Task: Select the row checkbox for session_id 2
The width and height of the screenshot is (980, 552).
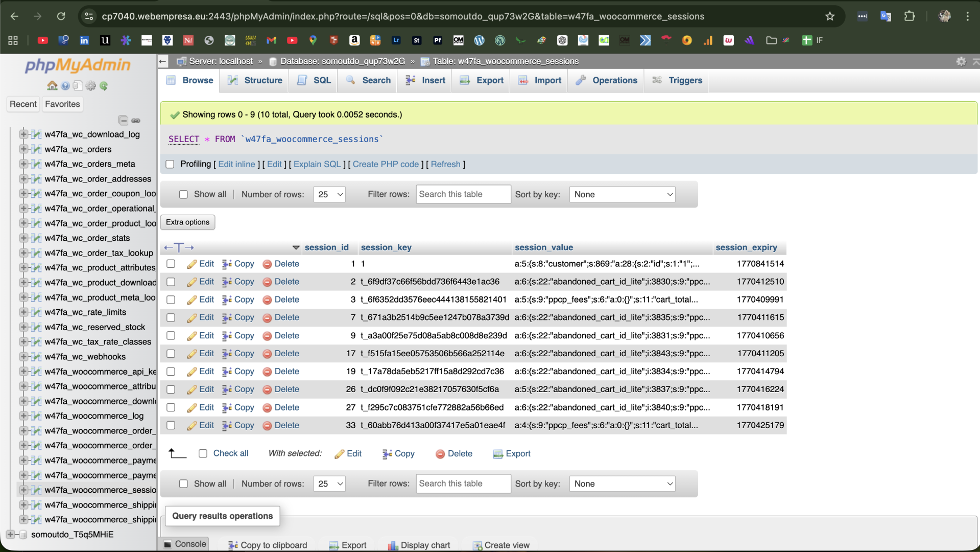Action: (171, 282)
